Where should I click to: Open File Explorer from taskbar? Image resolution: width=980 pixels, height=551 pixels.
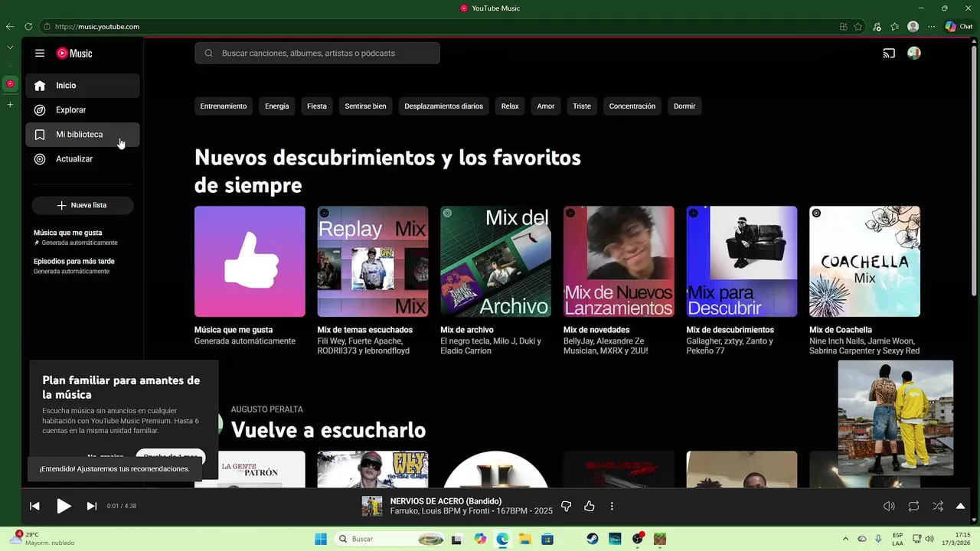525,539
